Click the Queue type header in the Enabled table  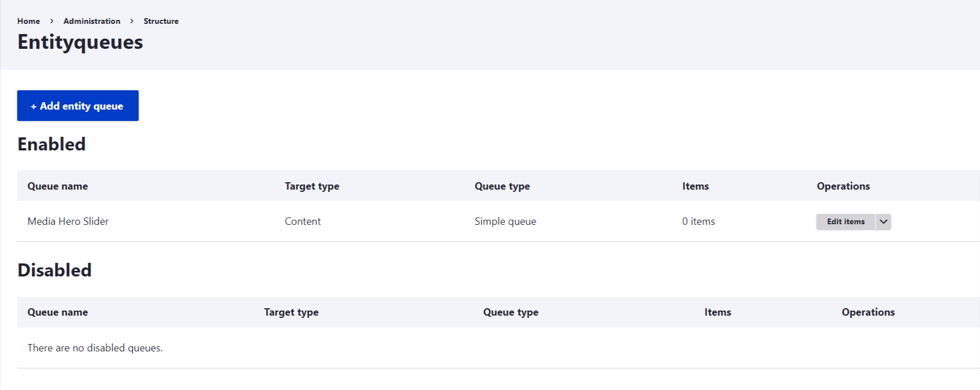click(x=502, y=186)
